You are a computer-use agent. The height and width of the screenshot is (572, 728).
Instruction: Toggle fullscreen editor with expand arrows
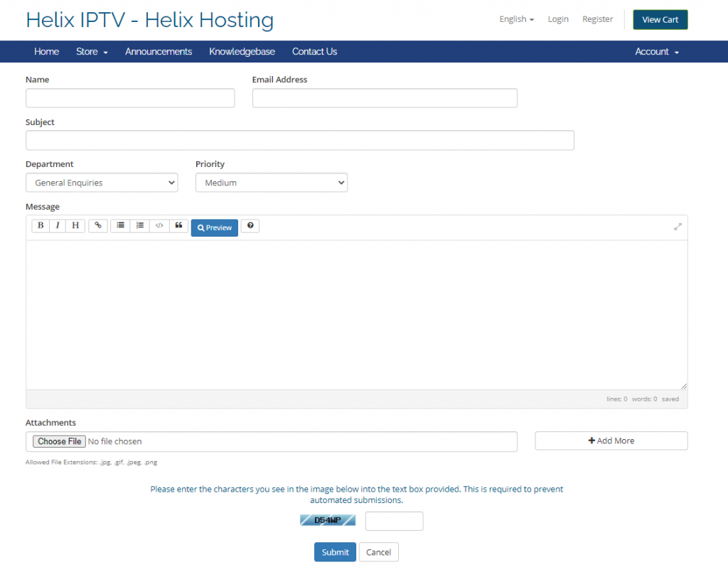tap(678, 227)
